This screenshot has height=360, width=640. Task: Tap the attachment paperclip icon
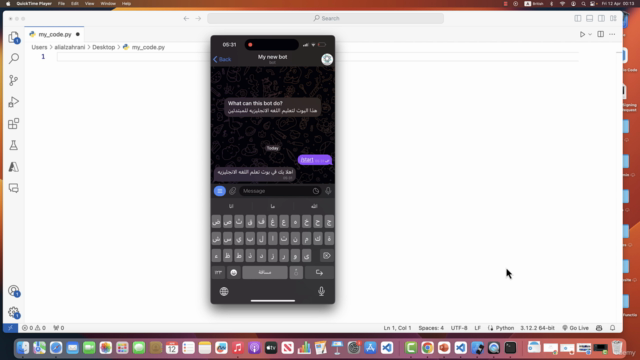pyautogui.click(x=233, y=191)
